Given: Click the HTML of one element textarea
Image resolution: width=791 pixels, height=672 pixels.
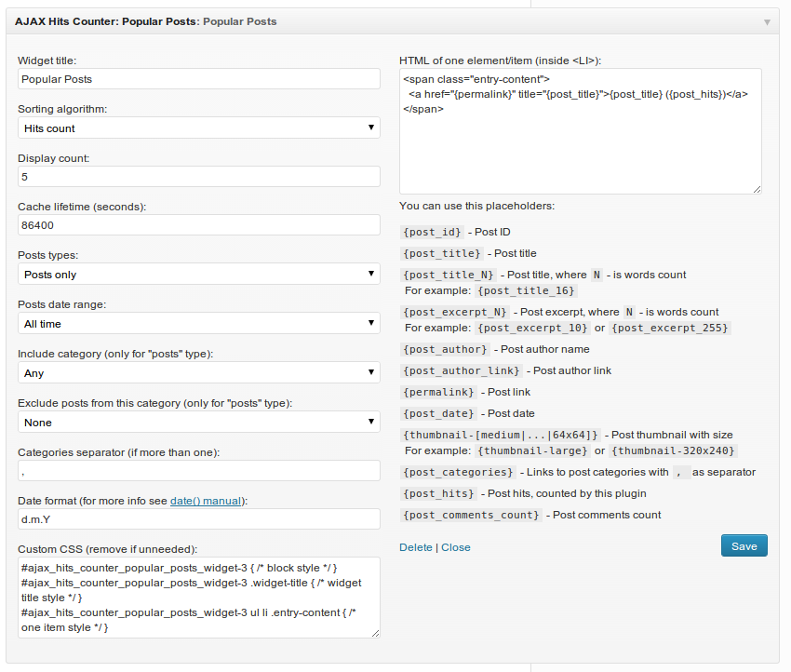Looking at the screenshot, I should click(580, 131).
